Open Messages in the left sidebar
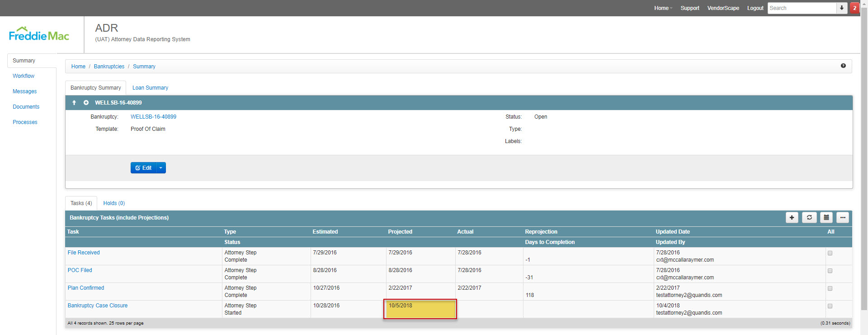The height and width of the screenshot is (335, 868). click(x=25, y=91)
